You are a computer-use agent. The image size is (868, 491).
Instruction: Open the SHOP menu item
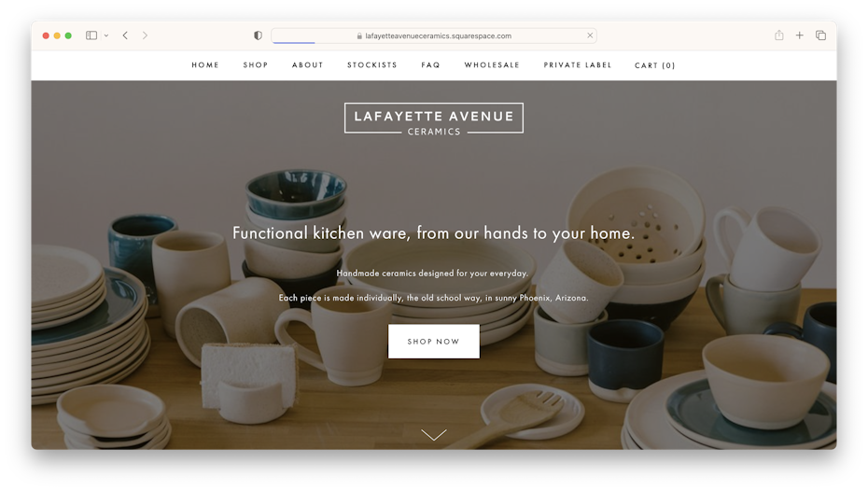point(256,65)
